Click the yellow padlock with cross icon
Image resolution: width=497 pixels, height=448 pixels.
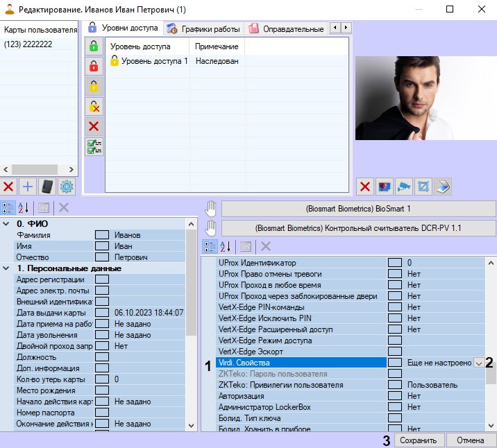point(94,107)
